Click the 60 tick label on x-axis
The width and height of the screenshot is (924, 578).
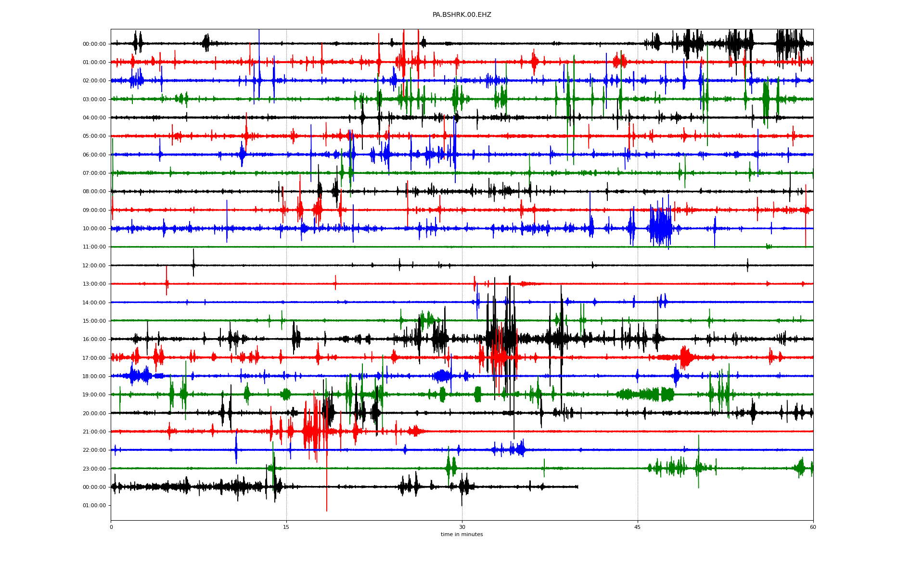813,527
